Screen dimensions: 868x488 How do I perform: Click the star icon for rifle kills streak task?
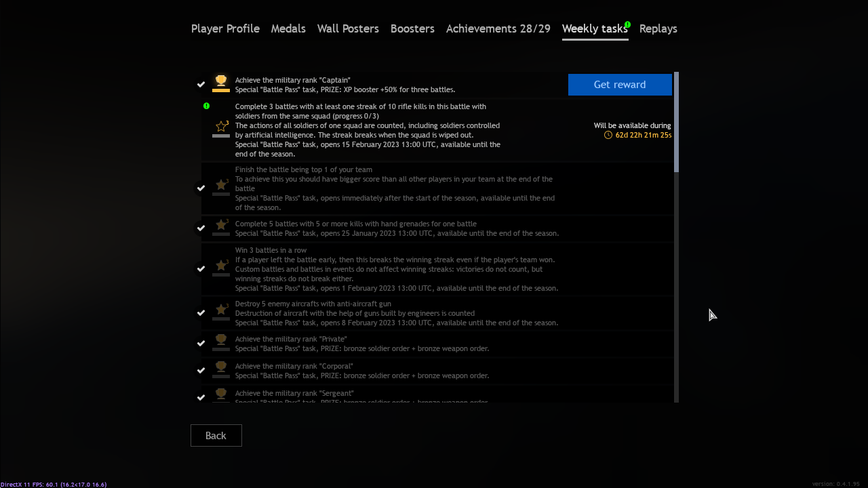[x=221, y=127]
